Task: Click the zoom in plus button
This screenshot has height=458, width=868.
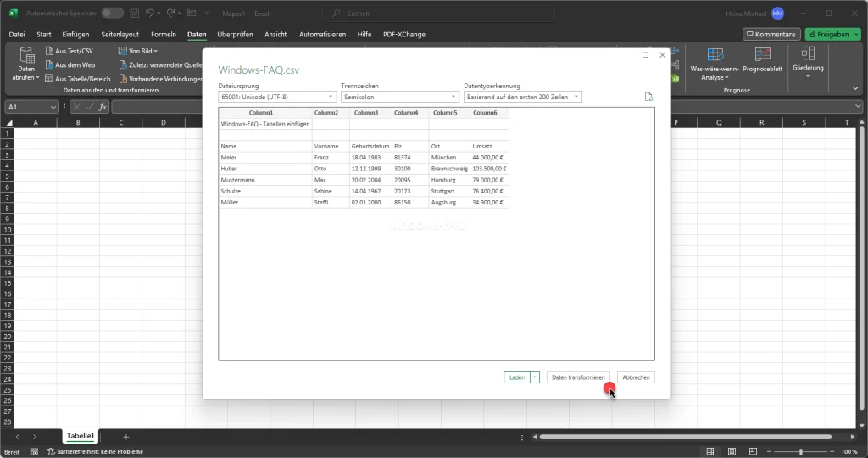Action: [x=832, y=451]
